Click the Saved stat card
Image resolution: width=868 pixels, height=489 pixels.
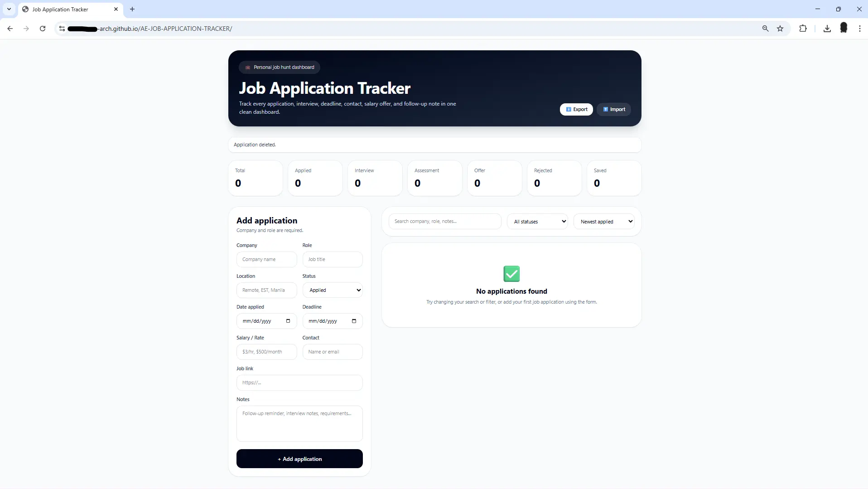coord(614,178)
